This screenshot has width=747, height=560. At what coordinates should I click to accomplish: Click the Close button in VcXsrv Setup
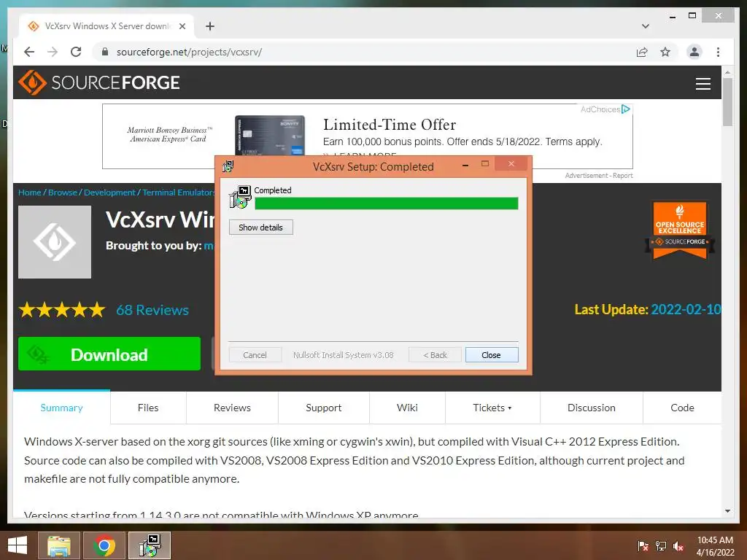tap(491, 355)
